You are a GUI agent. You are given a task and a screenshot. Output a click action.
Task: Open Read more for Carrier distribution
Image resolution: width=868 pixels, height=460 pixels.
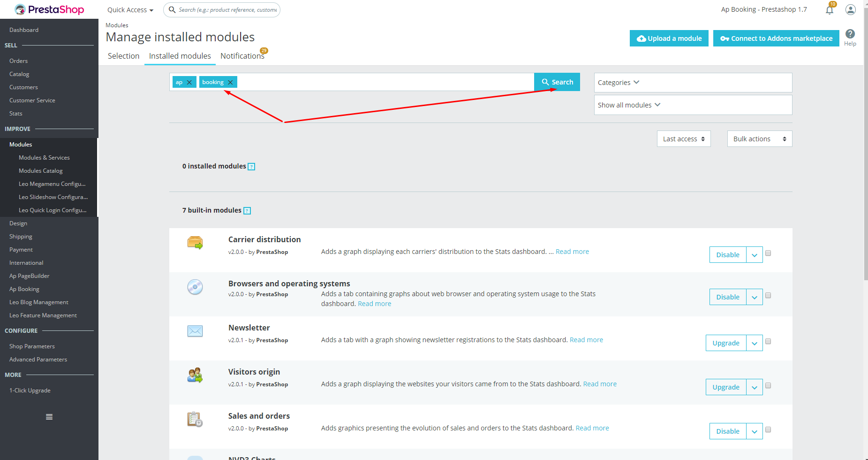(x=572, y=252)
